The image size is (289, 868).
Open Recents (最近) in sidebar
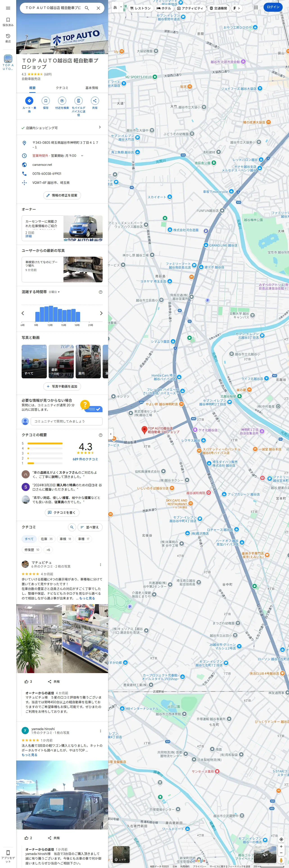coord(8,38)
